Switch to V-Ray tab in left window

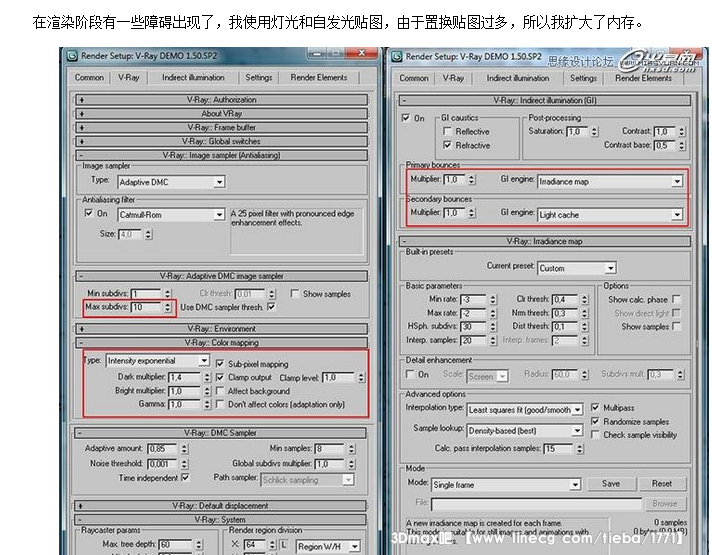pos(129,78)
